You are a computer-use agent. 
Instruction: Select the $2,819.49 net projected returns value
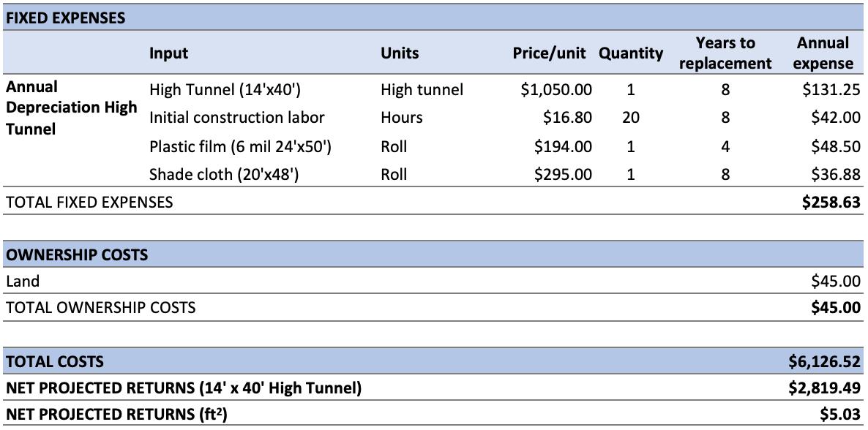pos(825,388)
